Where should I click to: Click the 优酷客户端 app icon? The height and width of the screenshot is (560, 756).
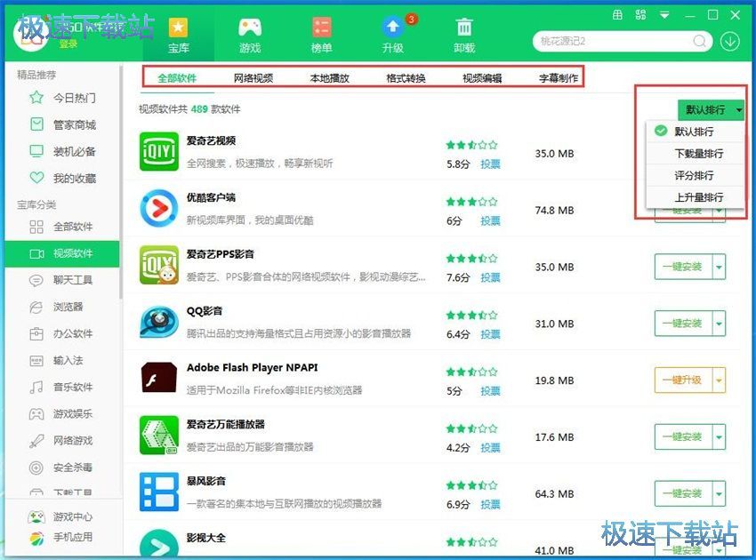(158, 208)
